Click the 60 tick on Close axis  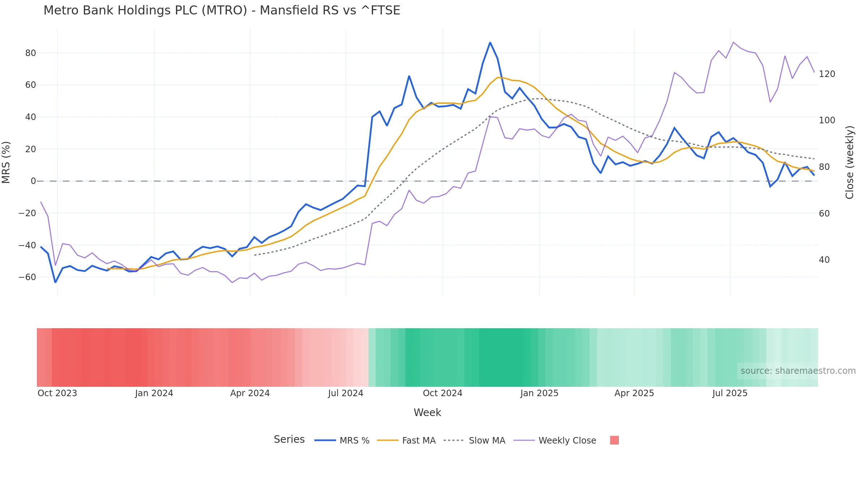tap(824, 214)
